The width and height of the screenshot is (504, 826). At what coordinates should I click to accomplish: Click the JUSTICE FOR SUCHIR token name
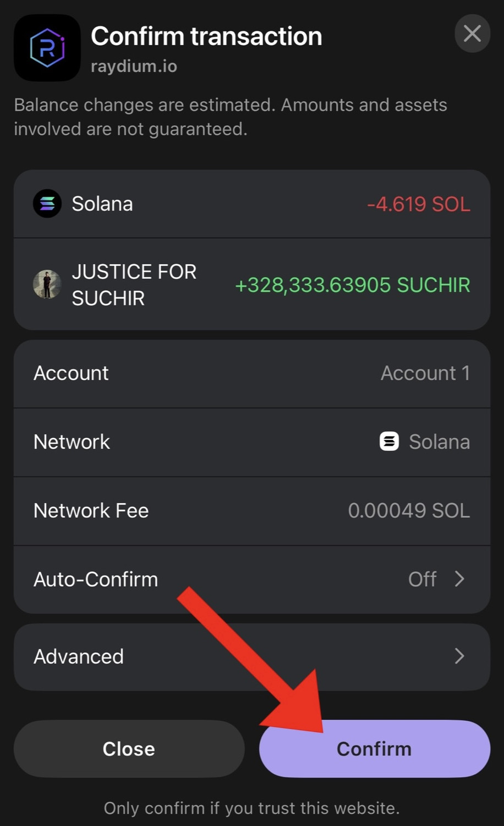pyautogui.click(x=134, y=285)
